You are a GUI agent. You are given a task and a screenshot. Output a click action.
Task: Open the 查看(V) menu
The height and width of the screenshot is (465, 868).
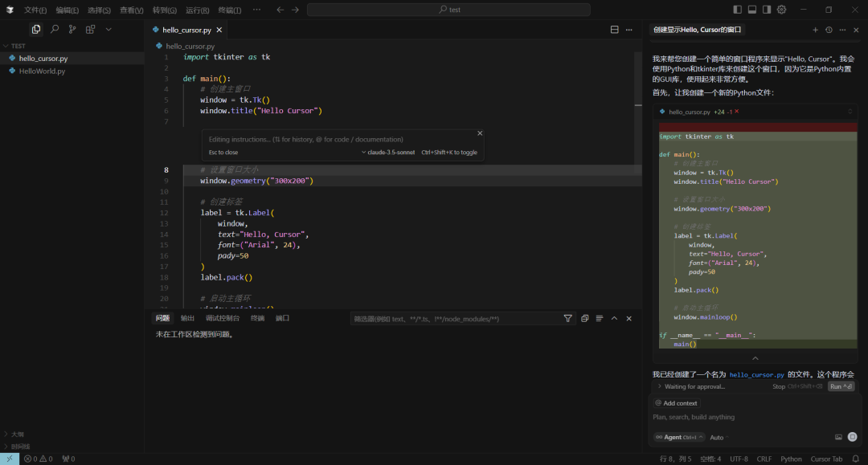point(131,10)
